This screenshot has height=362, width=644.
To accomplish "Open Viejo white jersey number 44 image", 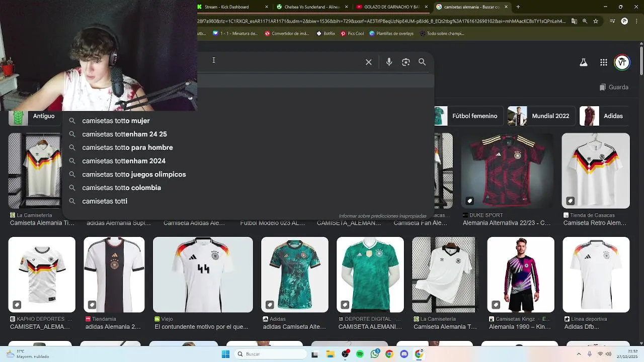I will (x=203, y=275).
